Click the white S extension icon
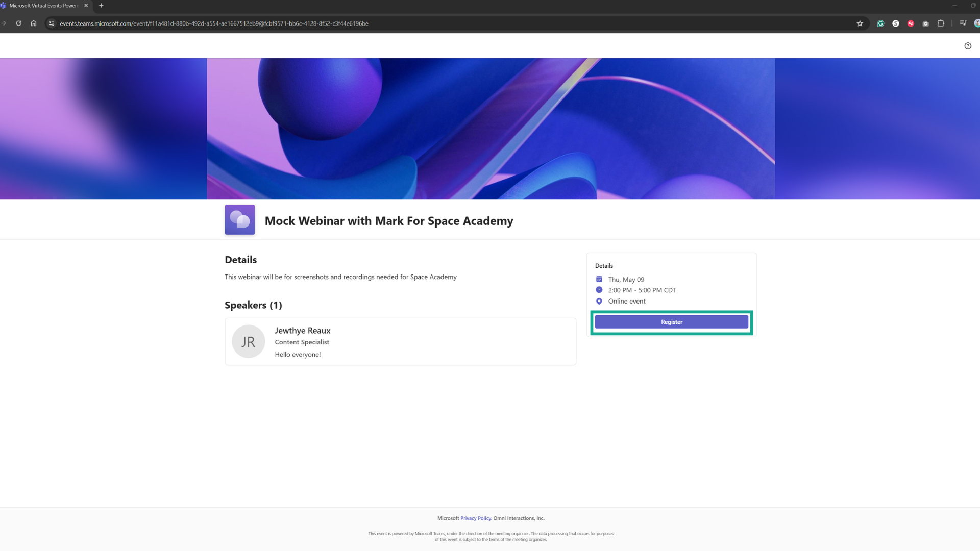Image resolution: width=980 pixels, height=551 pixels. [x=896, y=23]
